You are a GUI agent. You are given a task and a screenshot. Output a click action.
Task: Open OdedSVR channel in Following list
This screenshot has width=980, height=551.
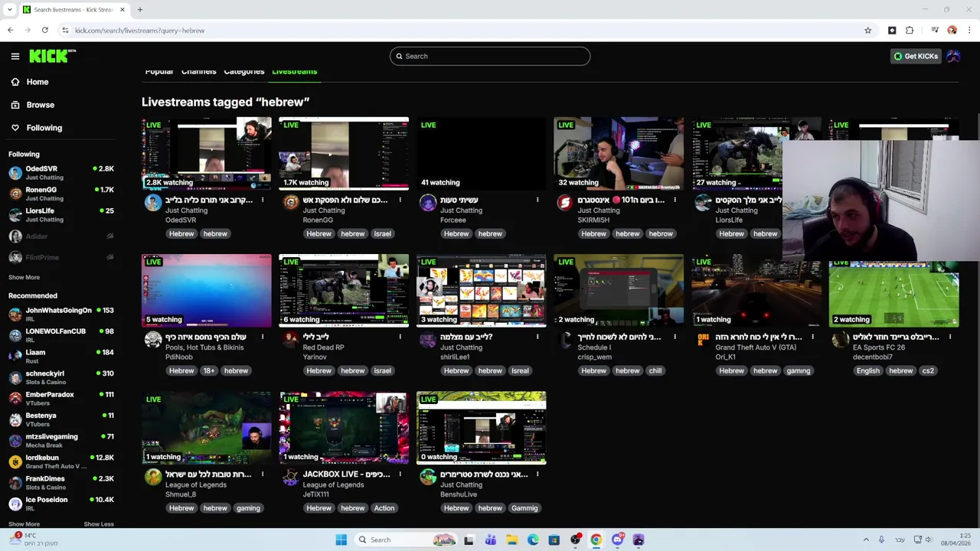coord(61,172)
